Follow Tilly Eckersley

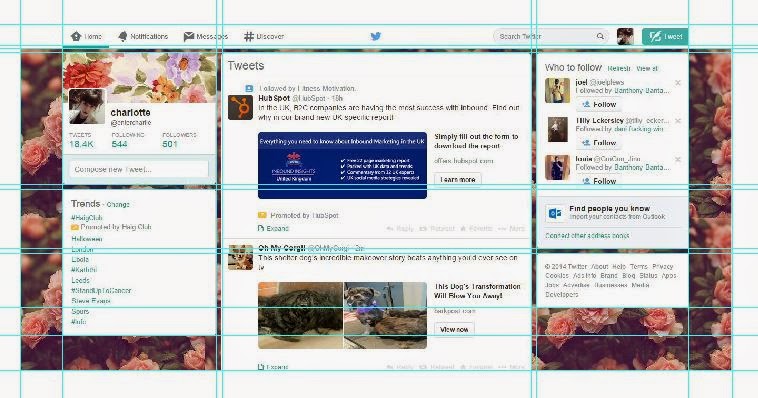pyautogui.click(x=599, y=143)
